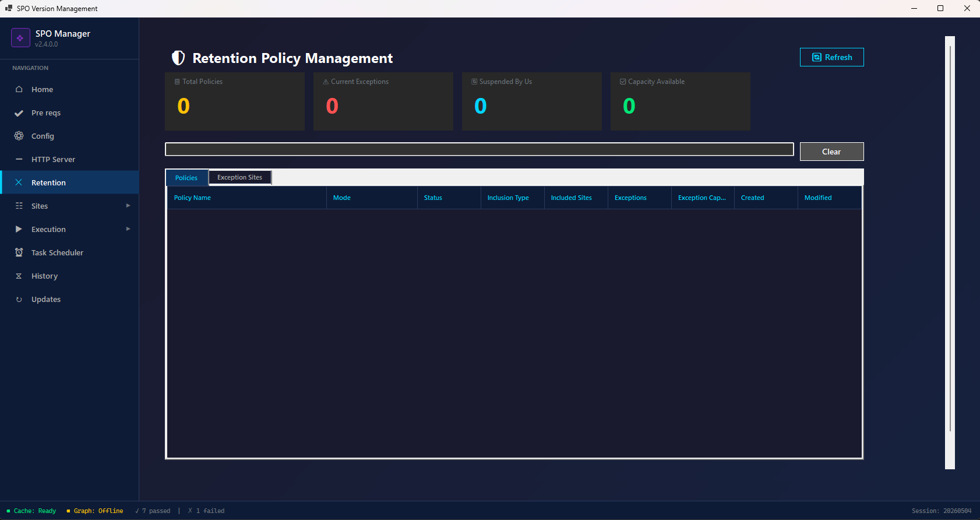Click the Pre reqs checkmark icon

[x=19, y=113]
